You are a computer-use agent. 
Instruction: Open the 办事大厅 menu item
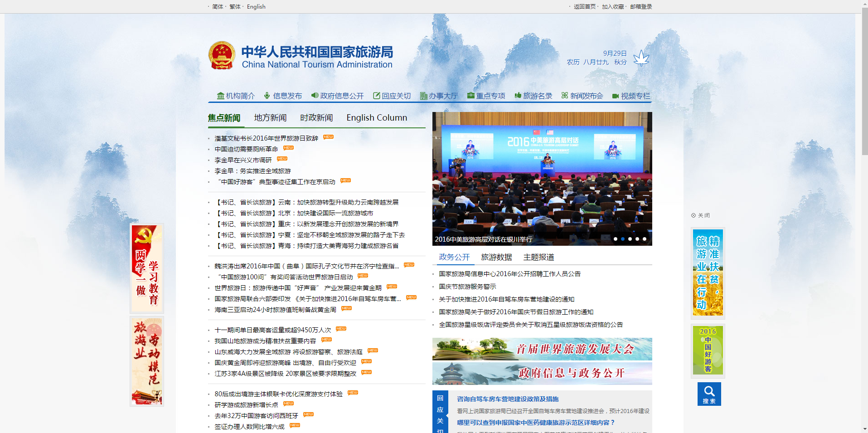coord(443,96)
